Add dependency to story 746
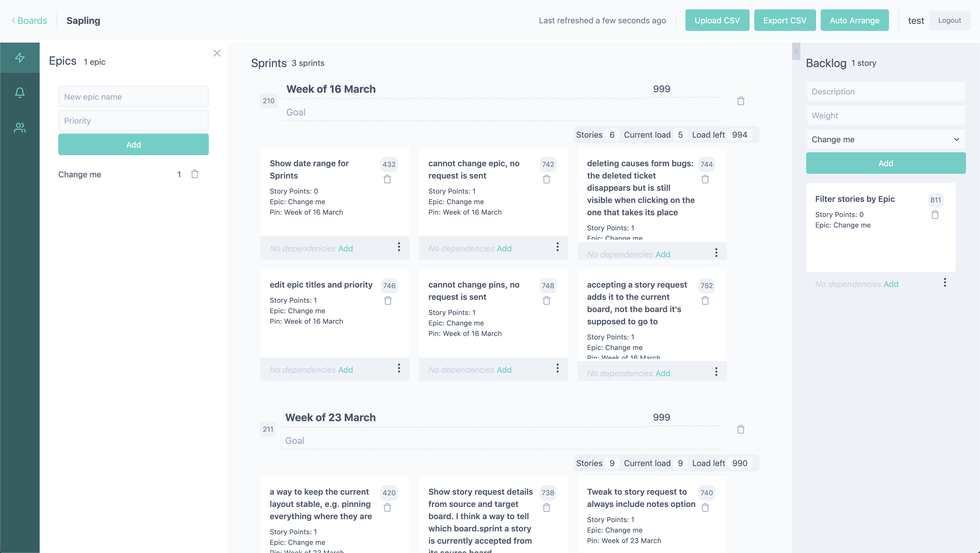The height and width of the screenshot is (553, 980). 345,370
